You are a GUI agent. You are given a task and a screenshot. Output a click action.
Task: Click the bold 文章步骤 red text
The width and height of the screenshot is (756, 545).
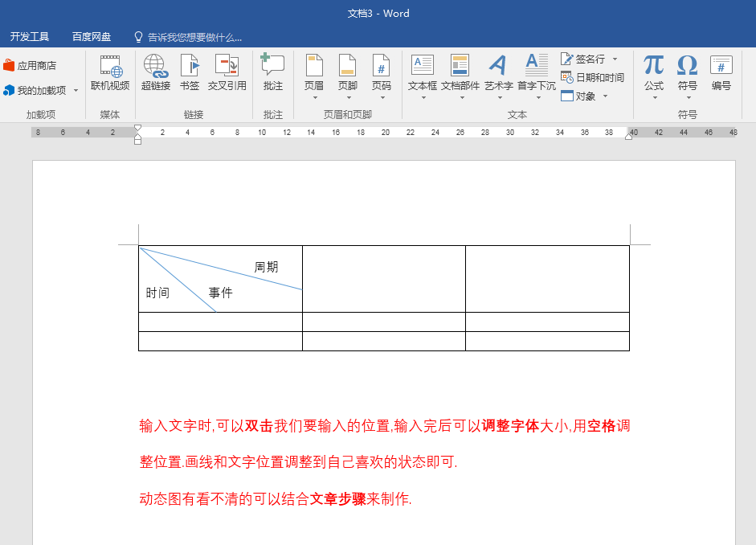tap(338, 498)
